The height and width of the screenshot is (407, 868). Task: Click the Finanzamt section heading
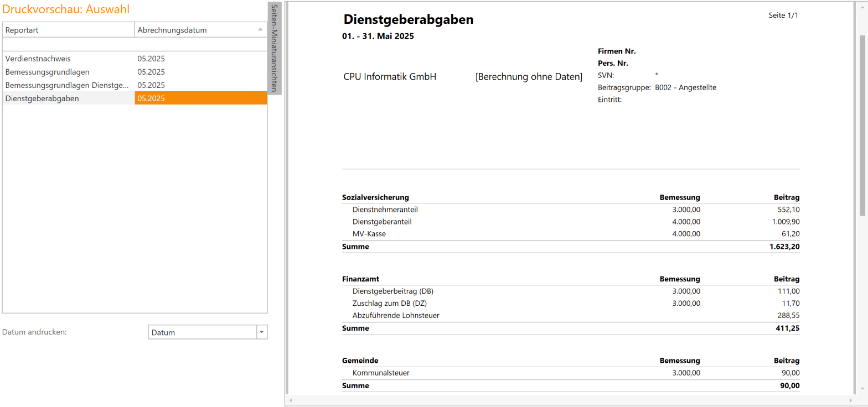click(360, 279)
